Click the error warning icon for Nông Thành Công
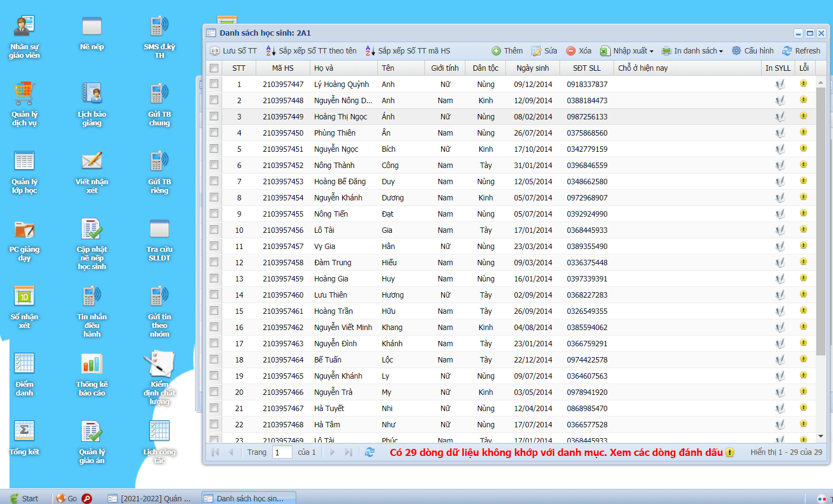Viewport: 833px width, 504px height. tap(803, 165)
